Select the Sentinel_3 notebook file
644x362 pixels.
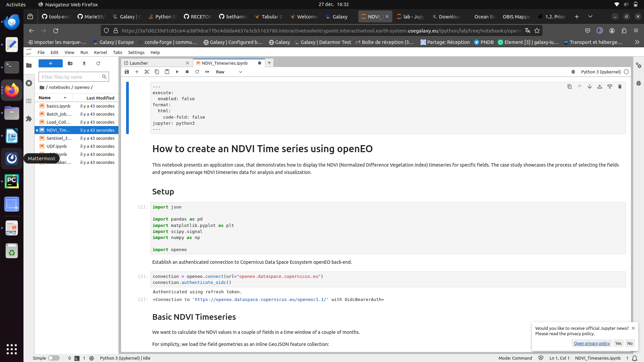[76, 138]
